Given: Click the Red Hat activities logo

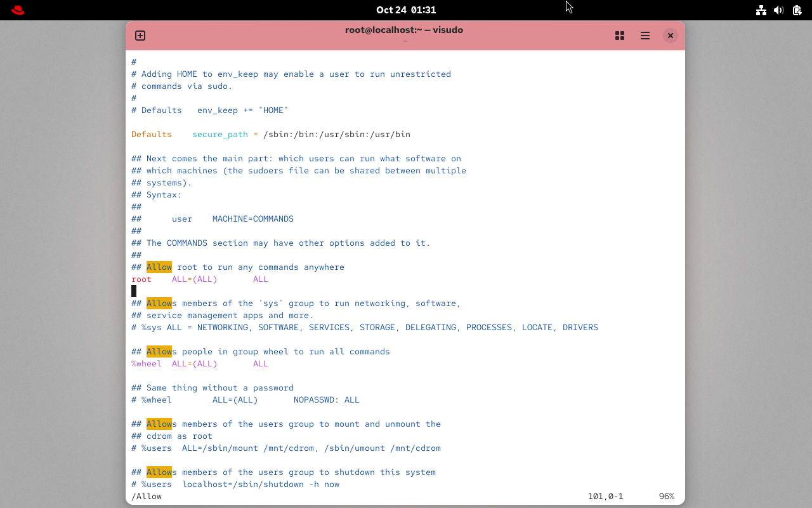Looking at the screenshot, I should pos(18,10).
